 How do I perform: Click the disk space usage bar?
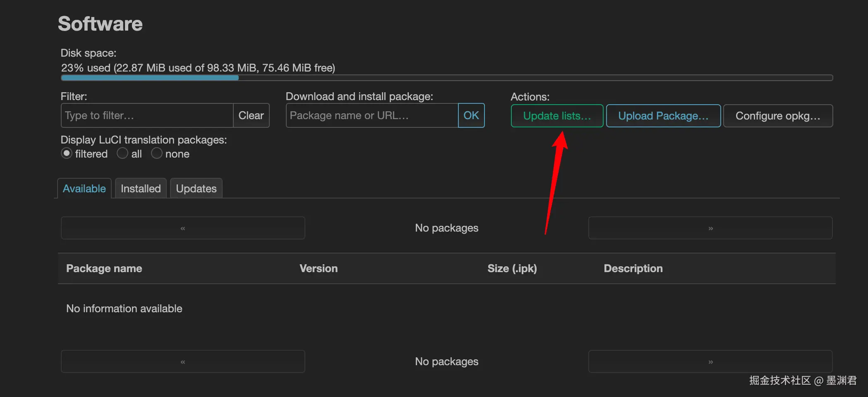click(x=446, y=78)
